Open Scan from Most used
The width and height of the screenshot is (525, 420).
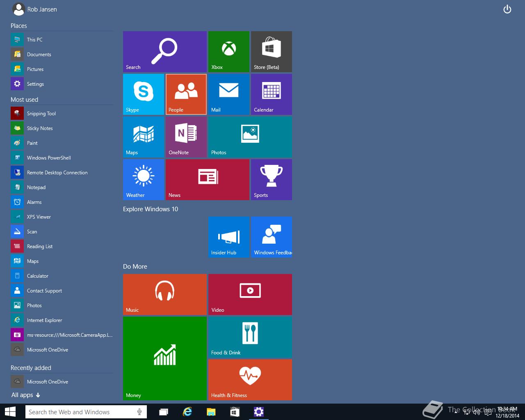[x=62, y=232]
